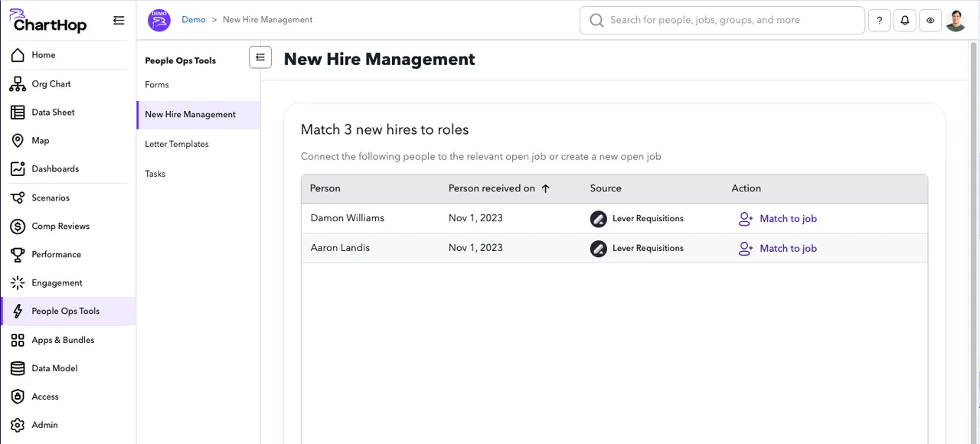This screenshot has height=444, width=980.
Task: Open the Forms section
Action: pos(156,84)
